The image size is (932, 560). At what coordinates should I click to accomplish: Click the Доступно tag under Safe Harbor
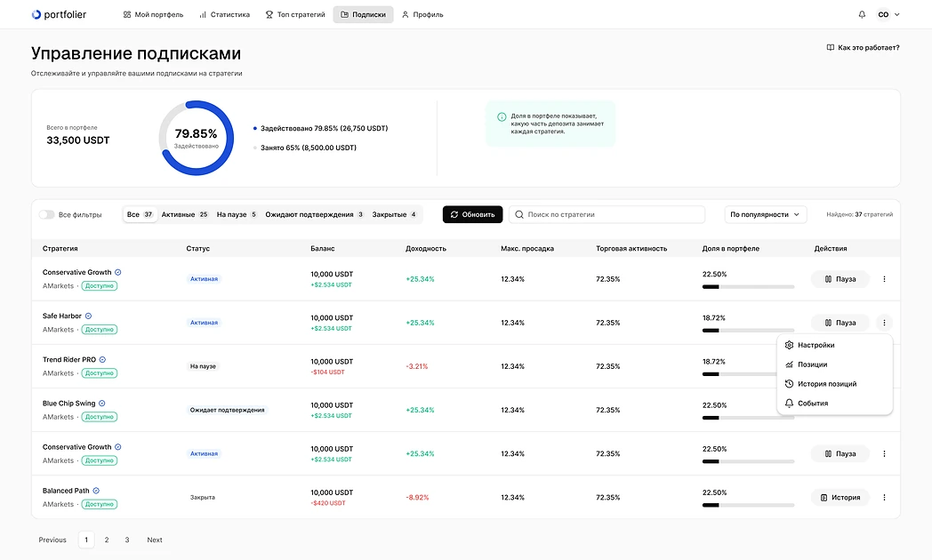(100, 330)
